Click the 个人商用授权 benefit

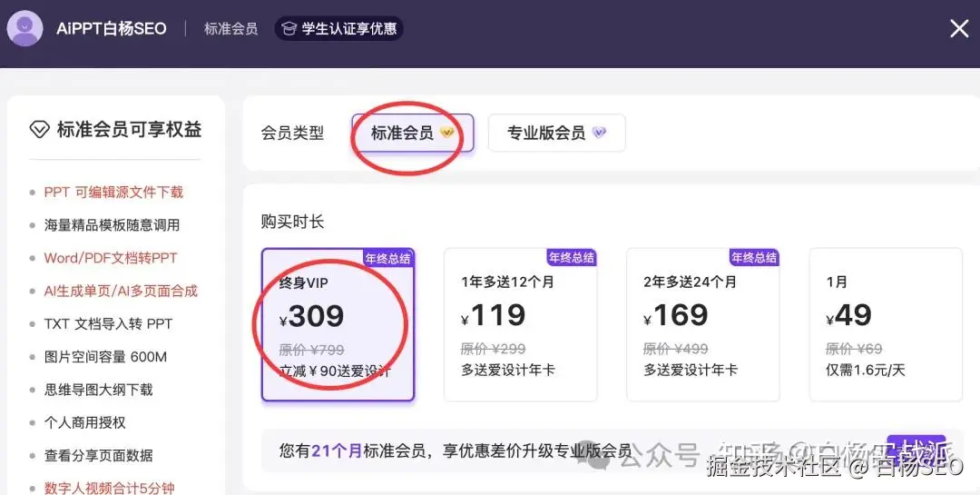click(84, 422)
